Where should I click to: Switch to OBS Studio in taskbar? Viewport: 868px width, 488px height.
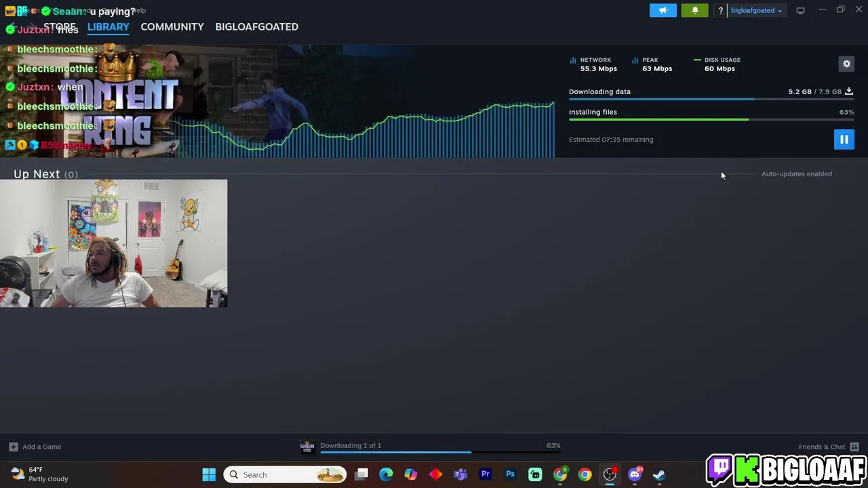[x=610, y=474]
